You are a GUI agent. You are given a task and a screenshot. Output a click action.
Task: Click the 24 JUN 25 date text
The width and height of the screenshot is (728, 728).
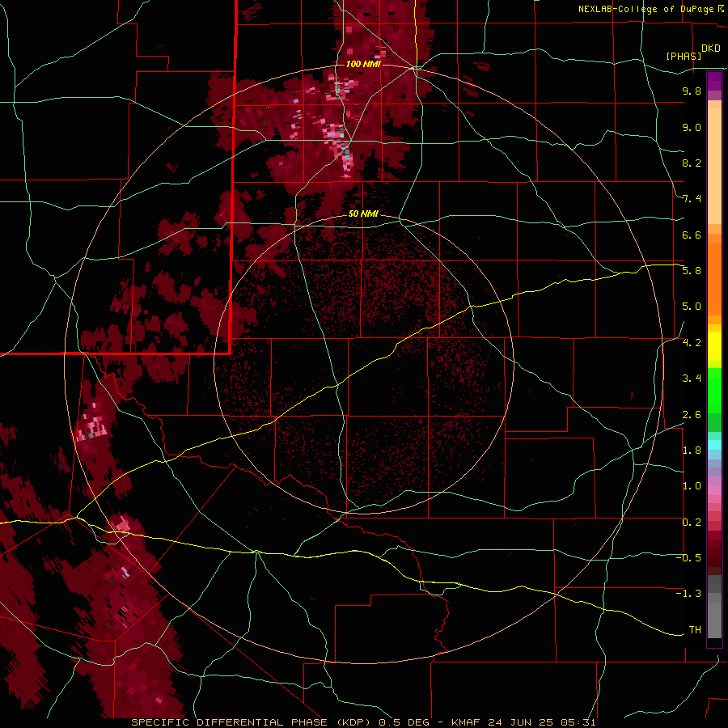point(520,722)
